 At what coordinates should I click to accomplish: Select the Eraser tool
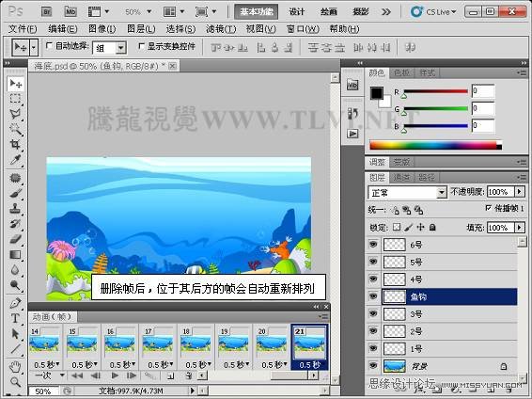[16, 239]
